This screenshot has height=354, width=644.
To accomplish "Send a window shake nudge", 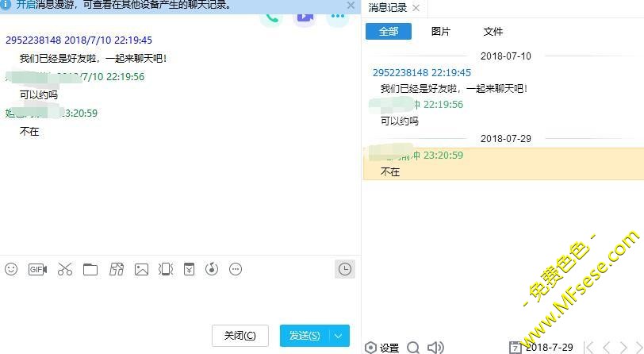I will [x=166, y=269].
